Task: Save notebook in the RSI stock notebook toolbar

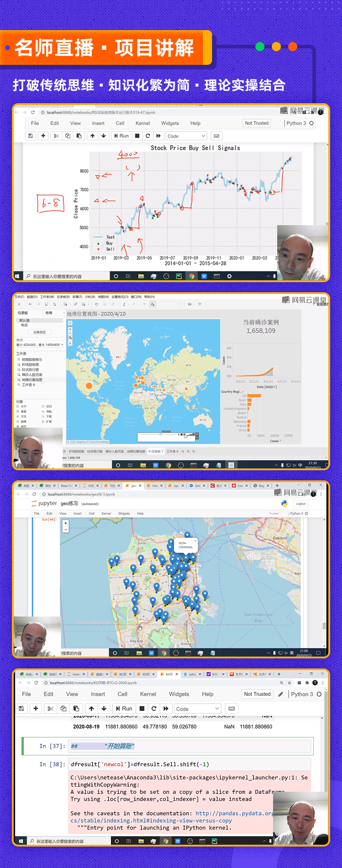Action: (31, 136)
